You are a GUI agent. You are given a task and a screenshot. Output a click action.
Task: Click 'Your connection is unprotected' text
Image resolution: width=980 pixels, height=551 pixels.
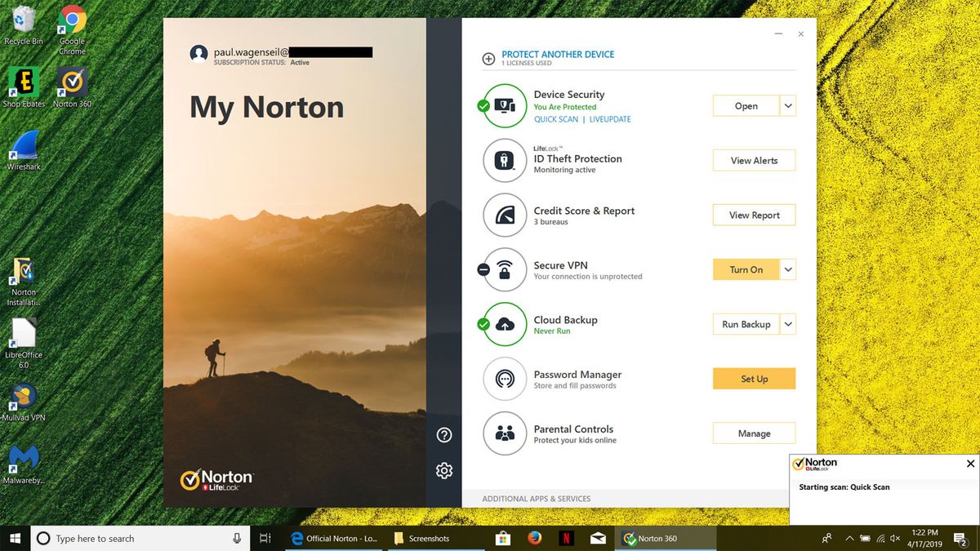coord(588,277)
